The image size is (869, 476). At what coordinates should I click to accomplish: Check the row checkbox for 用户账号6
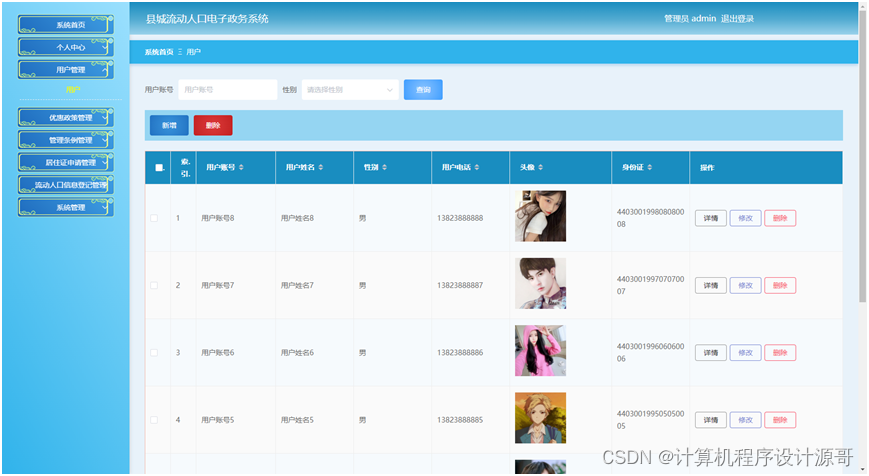click(154, 352)
